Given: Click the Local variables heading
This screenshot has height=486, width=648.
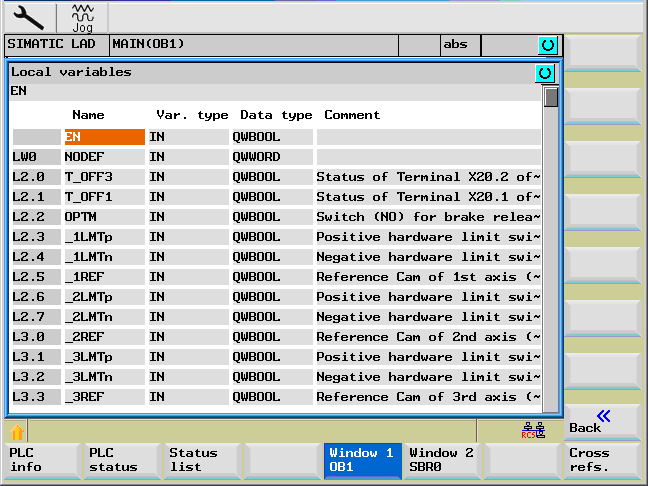Looking at the screenshot, I should click(x=71, y=72).
